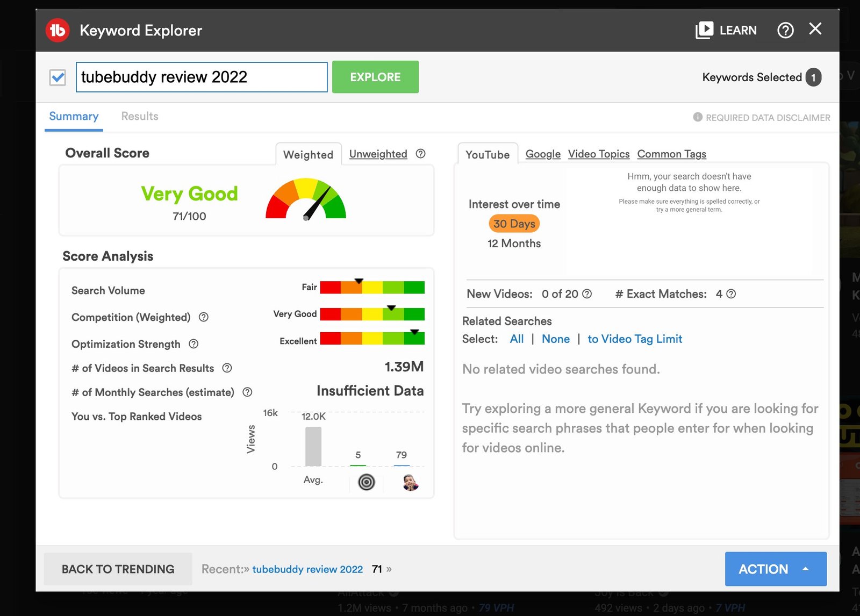Switch to the Google tab
This screenshot has width=860, height=616.
point(543,154)
